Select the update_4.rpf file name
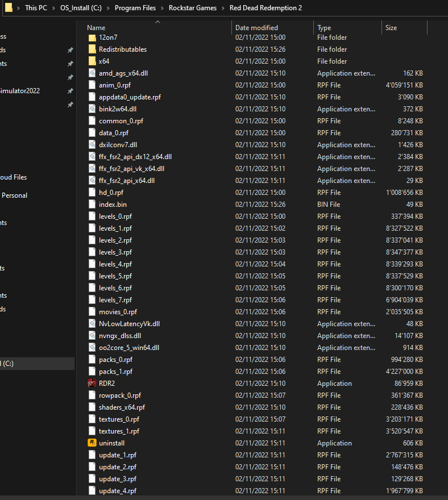 click(117, 491)
